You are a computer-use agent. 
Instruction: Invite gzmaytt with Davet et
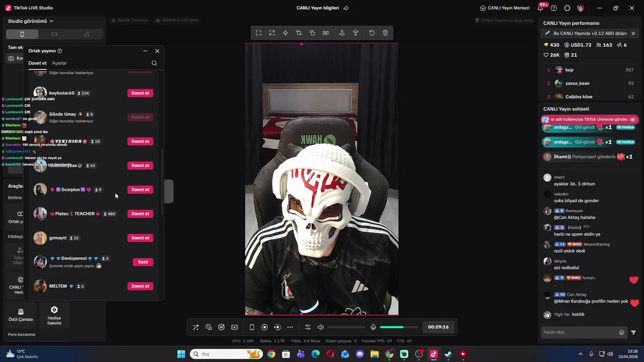pyautogui.click(x=140, y=238)
